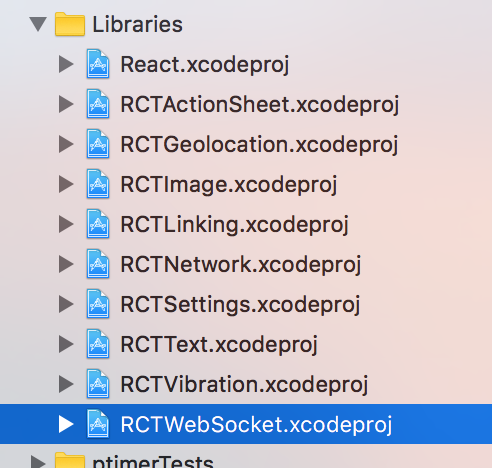Expand React.xcodeproj disclosure triangle
Viewport: 492px width, 468px height.
pos(66,64)
